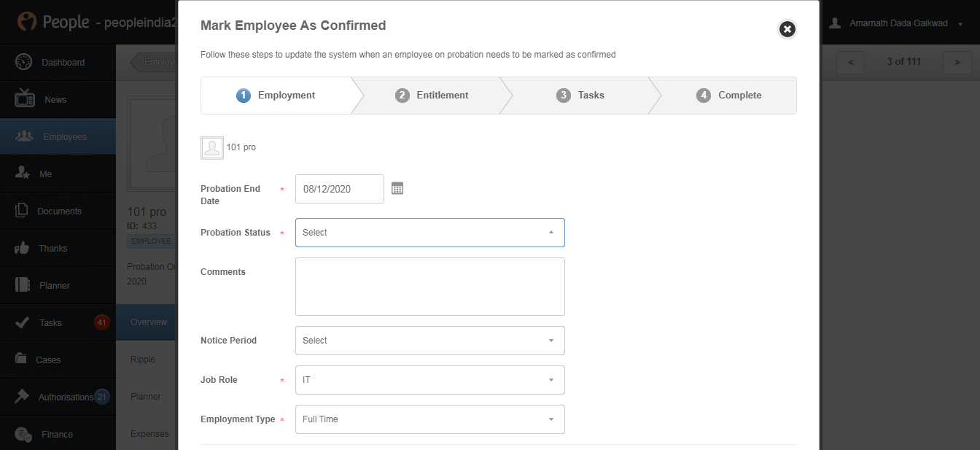Open the Notice Period dropdown
The image size is (980, 450).
(429, 341)
